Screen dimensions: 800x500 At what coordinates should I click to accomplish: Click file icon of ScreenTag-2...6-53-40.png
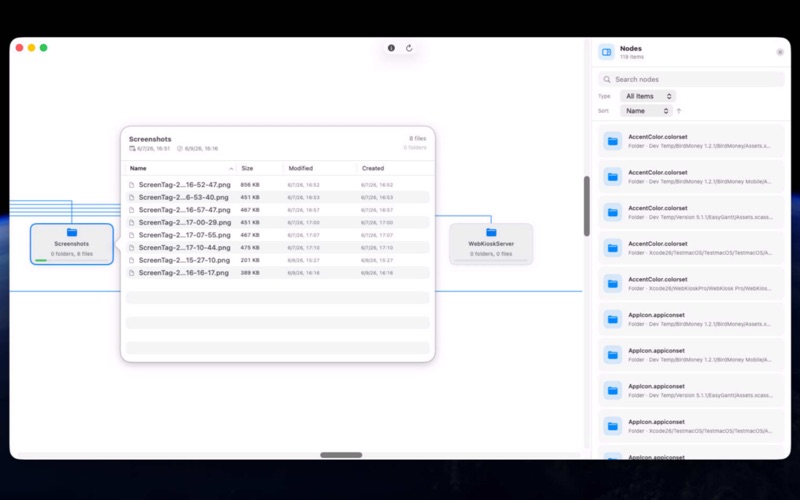point(132,197)
